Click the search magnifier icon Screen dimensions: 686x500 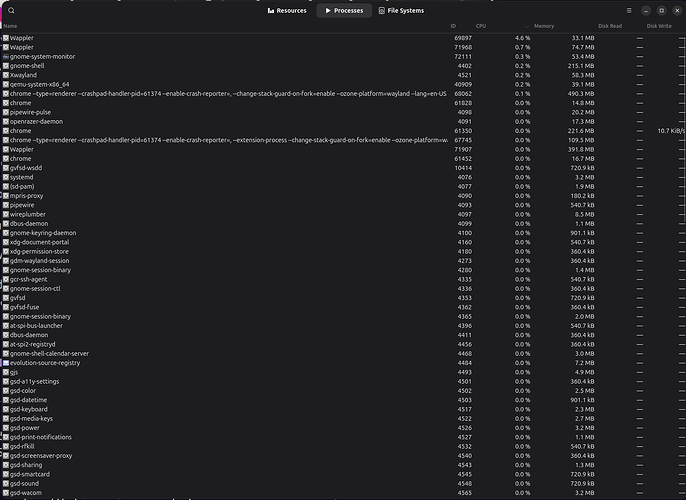coord(11,10)
